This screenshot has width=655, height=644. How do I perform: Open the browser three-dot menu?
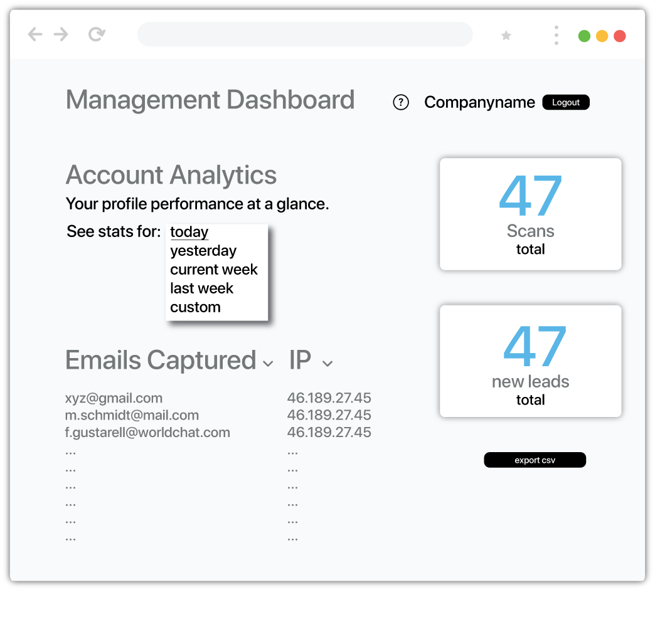556,35
